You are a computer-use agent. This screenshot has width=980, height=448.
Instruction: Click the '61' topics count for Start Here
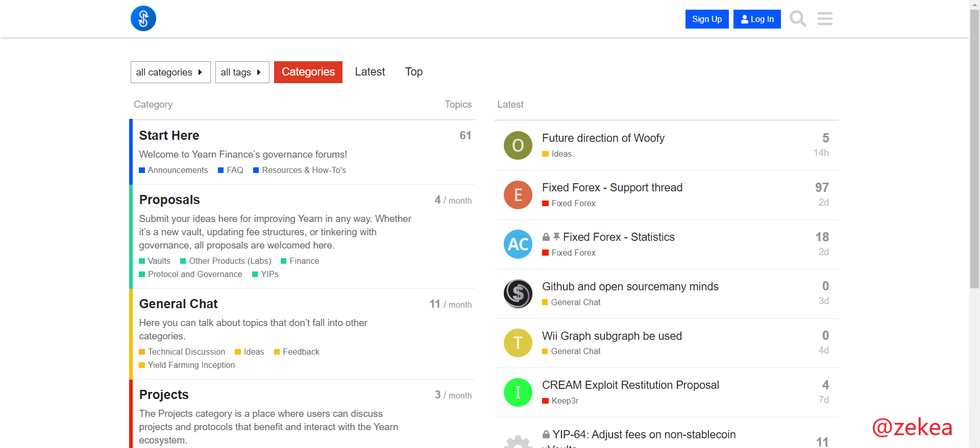pyautogui.click(x=465, y=135)
